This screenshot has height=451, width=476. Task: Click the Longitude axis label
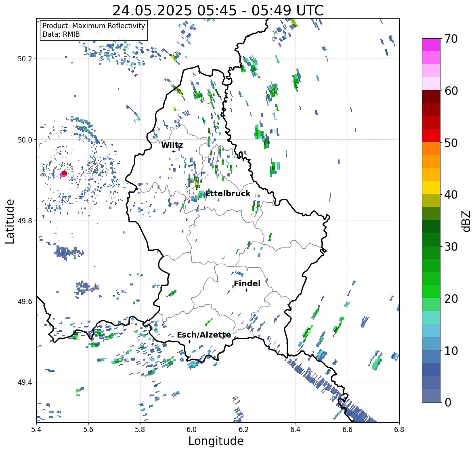pyautogui.click(x=216, y=441)
